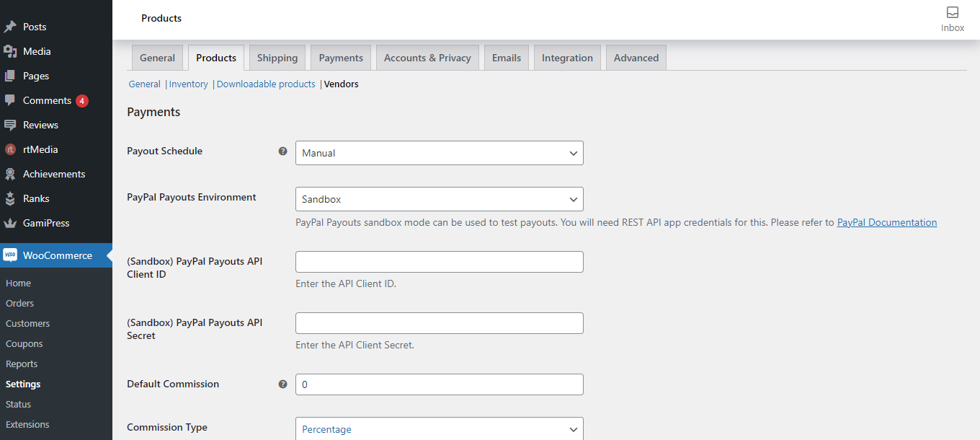The height and width of the screenshot is (440, 980).
Task: Switch to the Shipping tab
Action: tap(277, 58)
